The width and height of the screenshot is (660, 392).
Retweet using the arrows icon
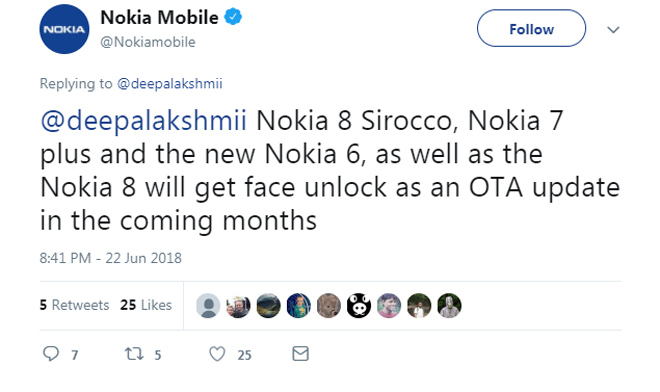pos(134,354)
